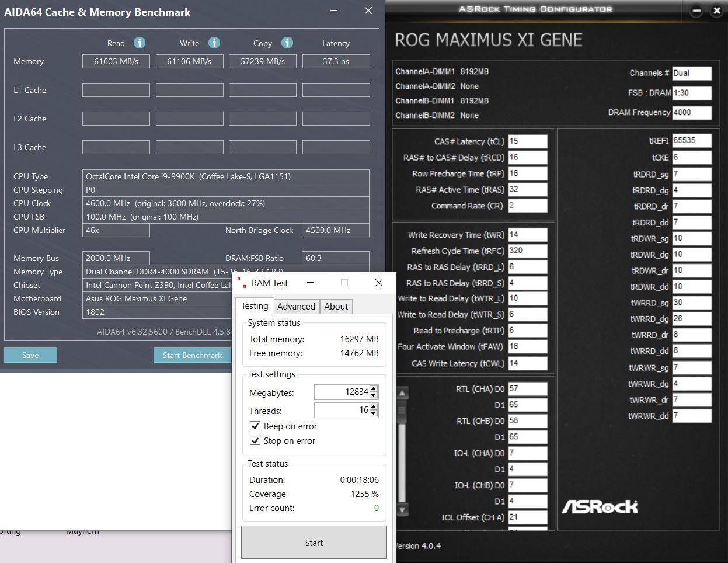Click the North Bridge Clock value 4500.0 MHz
The width and height of the screenshot is (728, 563).
pyautogui.click(x=336, y=230)
